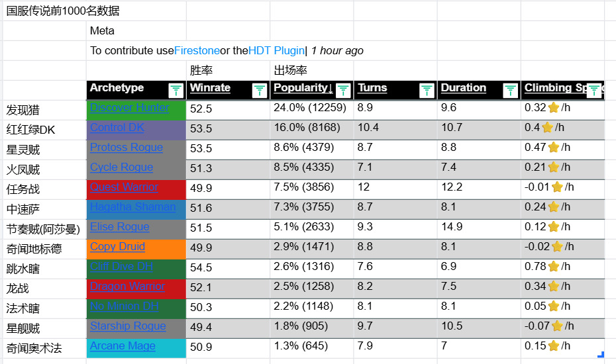Sort by the Winrate column header
The width and height of the screenshot is (616, 364).
coord(210,88)
